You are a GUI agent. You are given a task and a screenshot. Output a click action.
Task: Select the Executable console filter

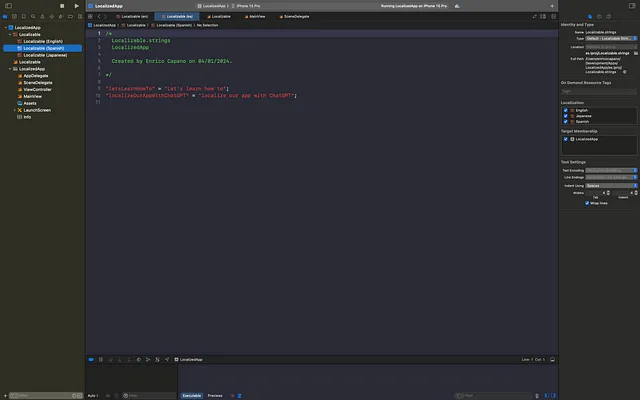191,396
